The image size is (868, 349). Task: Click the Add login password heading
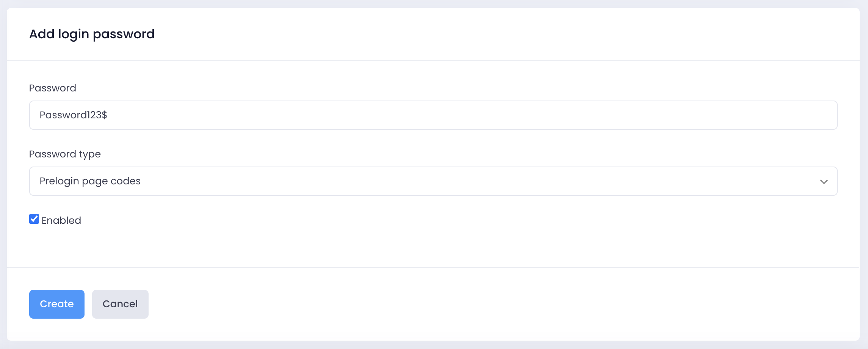pos(92,34)
